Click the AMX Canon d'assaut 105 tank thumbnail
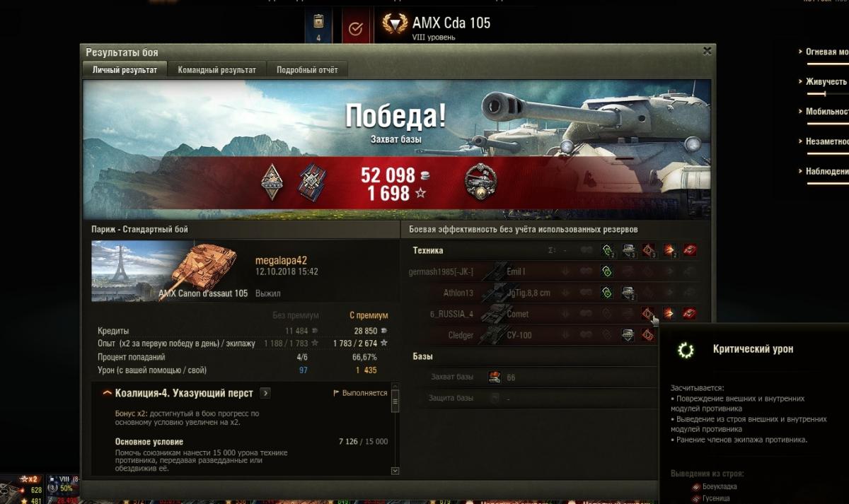The height and width of the screenshot is (504, 849). point(170,271)
